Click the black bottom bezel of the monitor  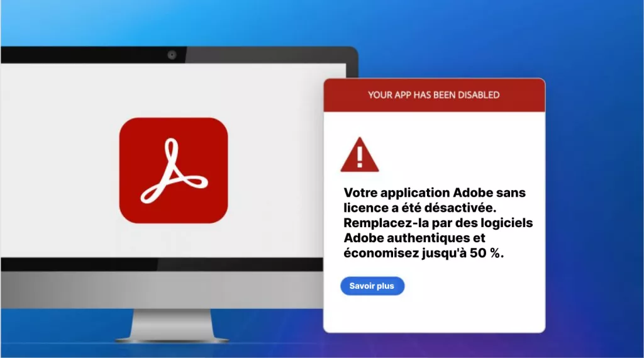click(x=162, y=264)
